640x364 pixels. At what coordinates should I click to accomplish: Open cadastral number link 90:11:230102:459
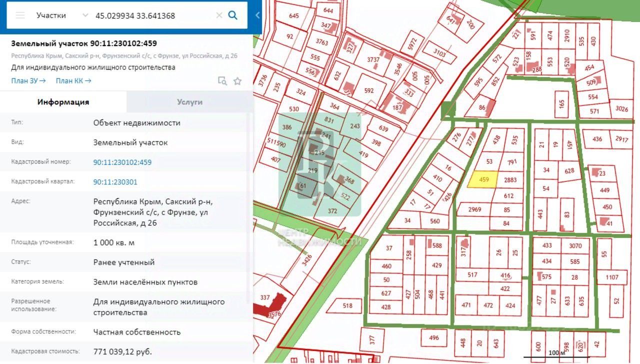pos(122,162)
